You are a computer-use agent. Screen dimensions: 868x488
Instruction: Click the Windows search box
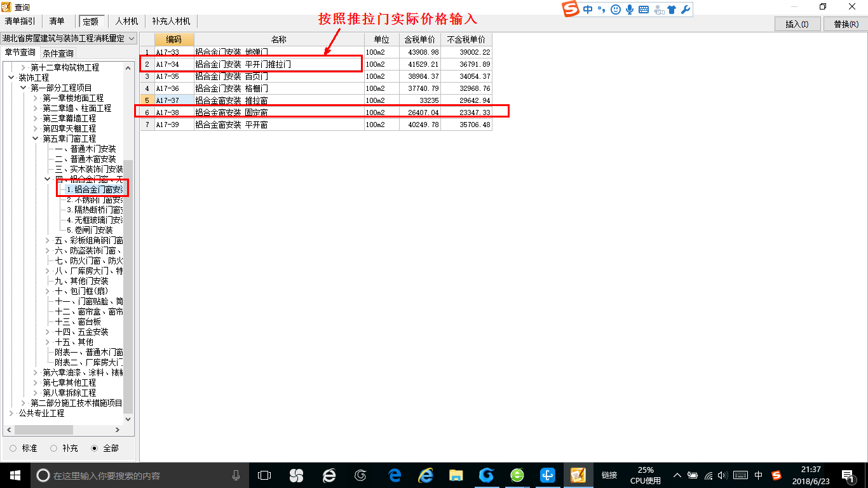coord(139,475)
